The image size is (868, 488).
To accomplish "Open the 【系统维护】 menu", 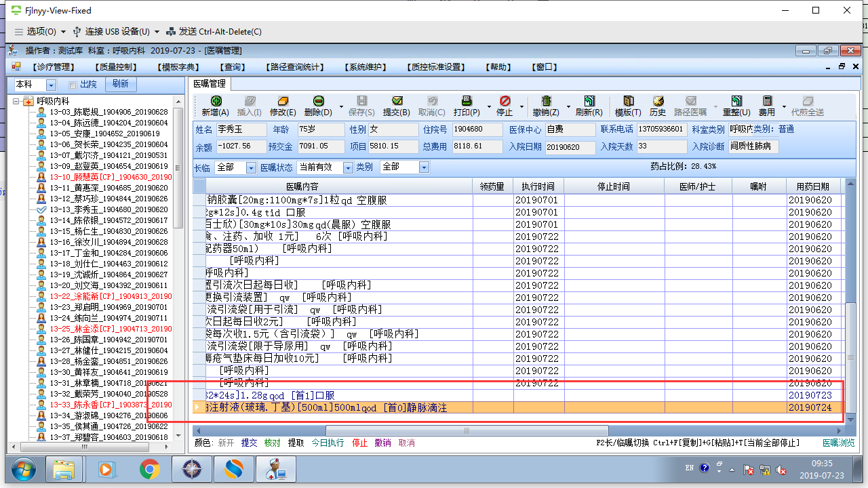I will 366,67.
